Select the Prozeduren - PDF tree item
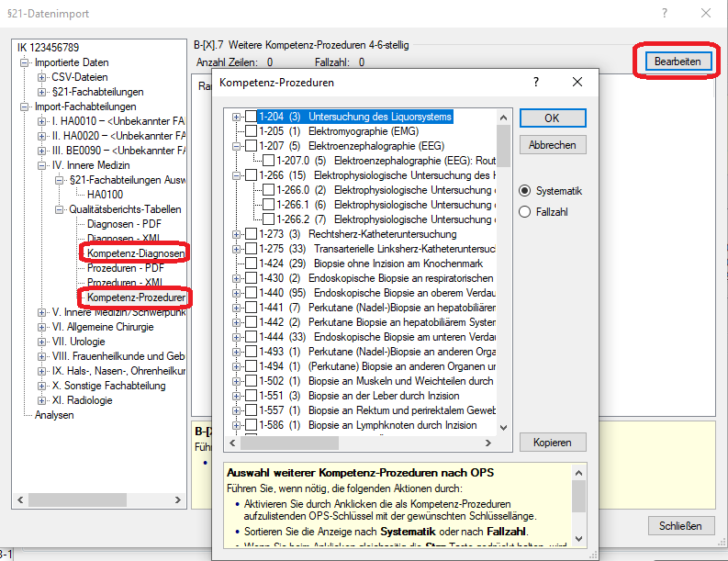 pos(126,268)
